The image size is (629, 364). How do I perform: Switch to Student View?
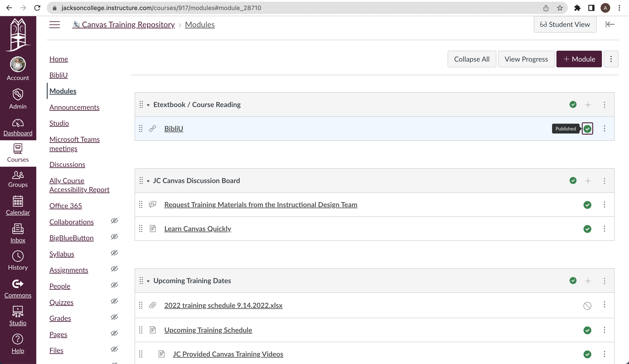coord(565,24)
